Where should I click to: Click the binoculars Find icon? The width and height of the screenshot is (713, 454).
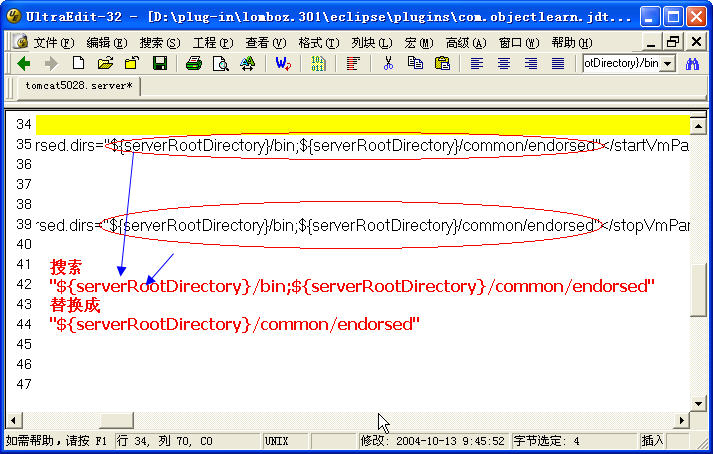click(x=692, y=63)
